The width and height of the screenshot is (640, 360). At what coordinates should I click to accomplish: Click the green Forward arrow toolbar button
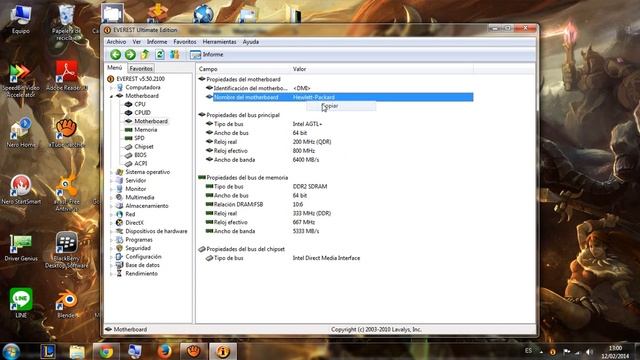[x=130, y=54]
